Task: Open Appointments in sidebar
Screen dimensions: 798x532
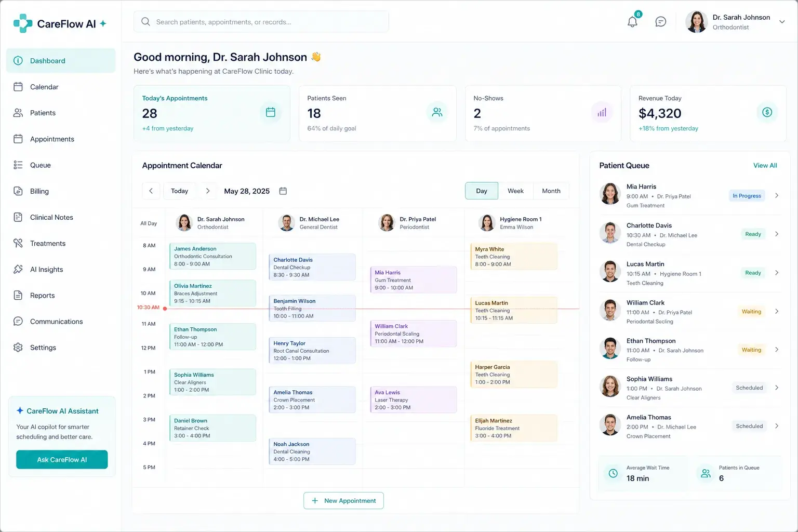Action: 61,139
